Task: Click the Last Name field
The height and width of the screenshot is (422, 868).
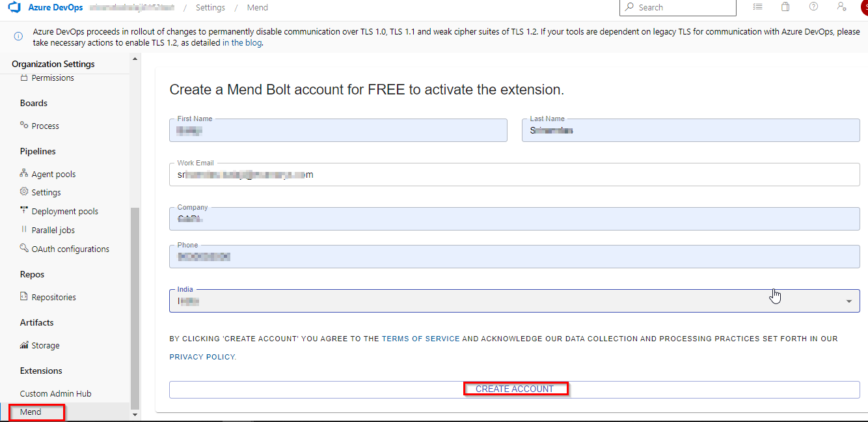Action: (691, 130)
